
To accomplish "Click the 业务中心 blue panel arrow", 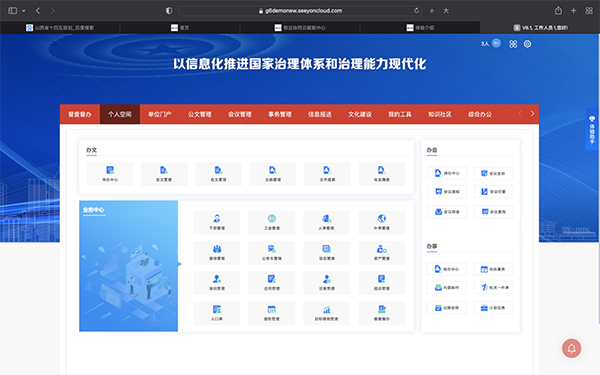I will tap(179, 264).
